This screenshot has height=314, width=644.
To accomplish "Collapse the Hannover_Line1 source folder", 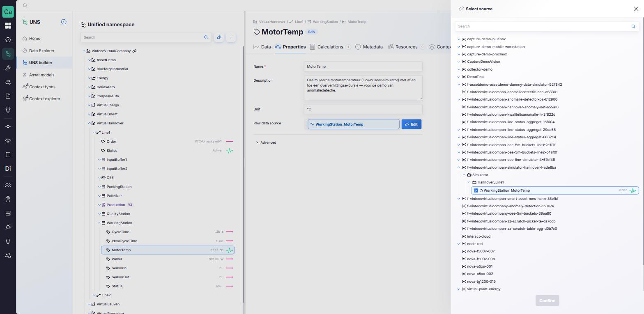I will click(x=469, y=182).
